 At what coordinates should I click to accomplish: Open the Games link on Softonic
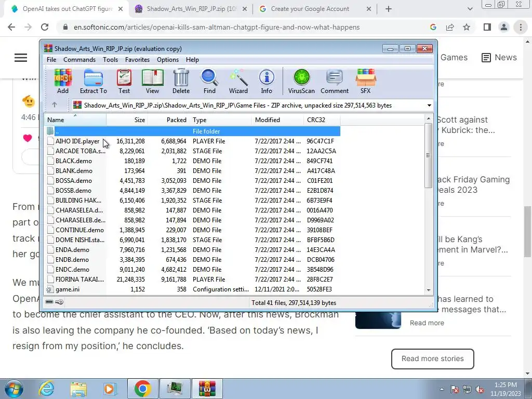tap(454, 57)
